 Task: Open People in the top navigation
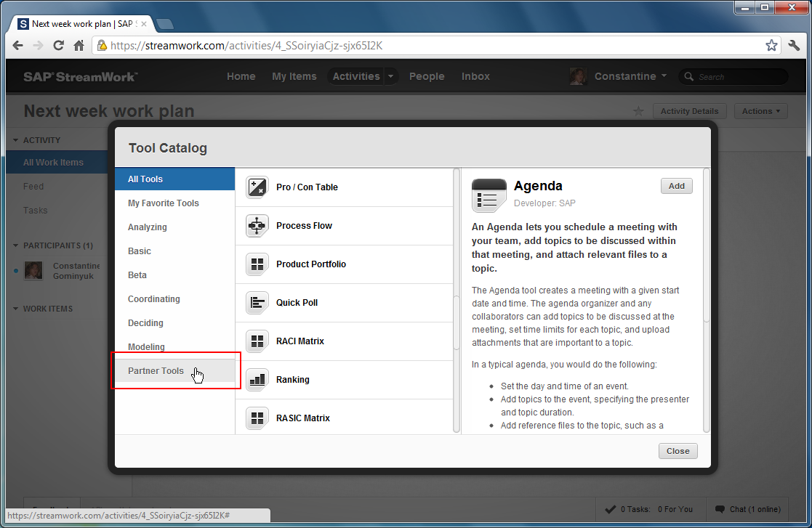coord(427,76)
